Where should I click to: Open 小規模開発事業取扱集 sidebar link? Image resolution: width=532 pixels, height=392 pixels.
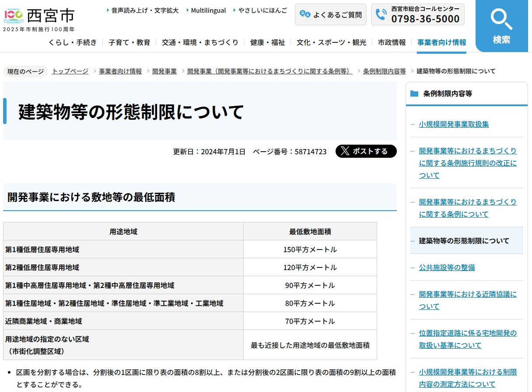pyautogui.click(x=454, y=124)
